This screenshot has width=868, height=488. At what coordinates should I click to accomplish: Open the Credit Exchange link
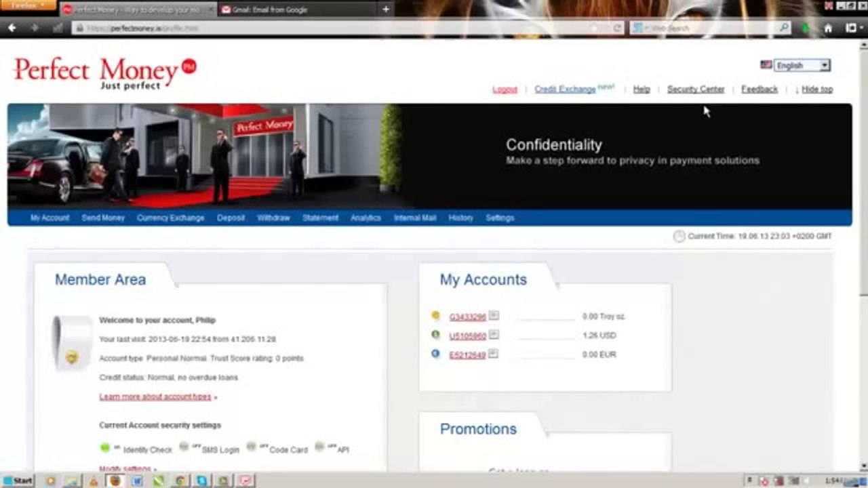[x=565, y=89]
